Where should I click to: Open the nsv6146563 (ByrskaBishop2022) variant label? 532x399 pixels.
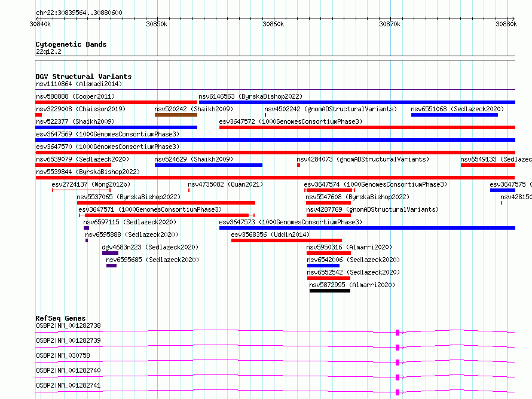pos(250,96)
